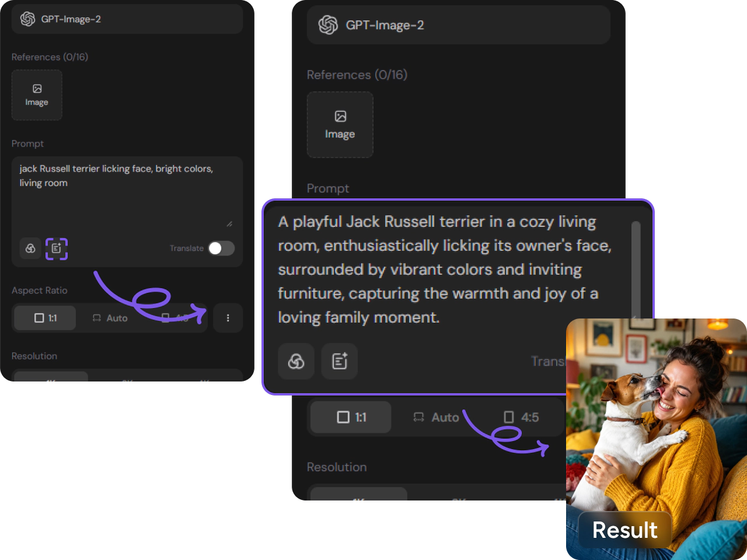This screenshot has width=747, height=560.
Task: Click the Result label on the generated image
Action: tap(625, 530)
